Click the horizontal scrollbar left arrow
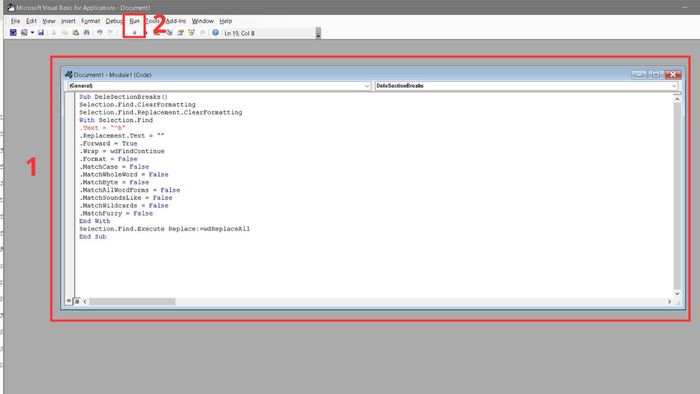This screenshot has width=700, height=394. click(x=85, y=302)
